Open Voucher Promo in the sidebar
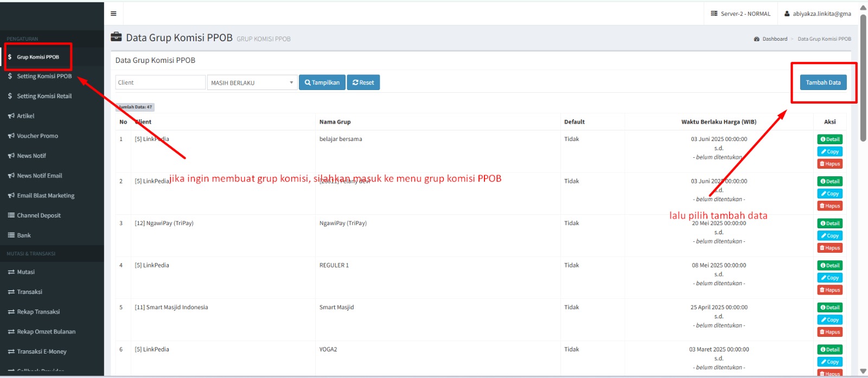868x378 pixels. tap(37, 136)
